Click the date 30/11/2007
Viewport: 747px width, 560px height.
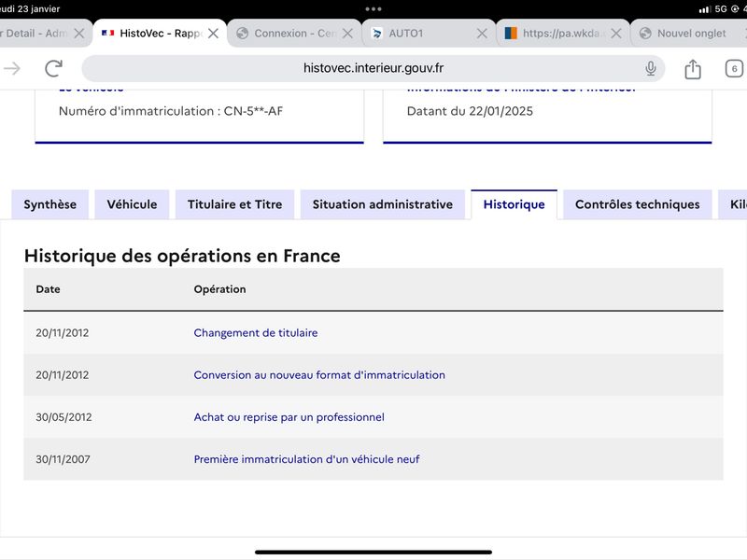click(63, 459)
